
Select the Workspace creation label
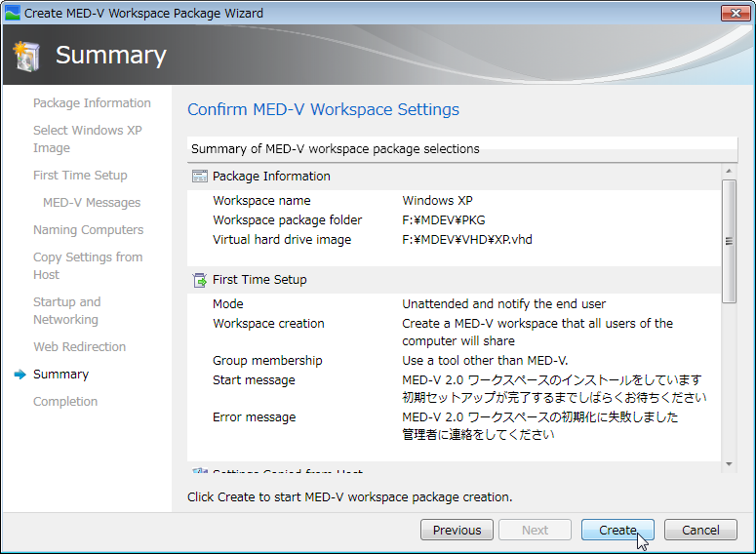[x=268, y=324]
